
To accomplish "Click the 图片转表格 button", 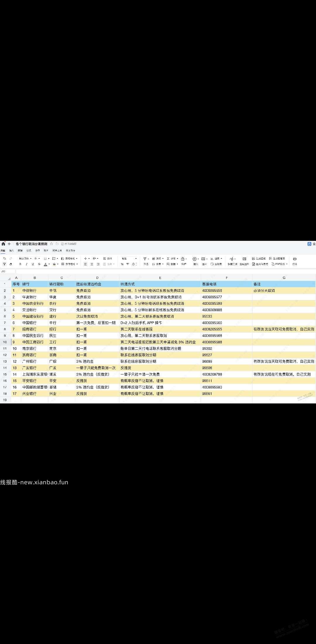I will (x=260, y=264).
